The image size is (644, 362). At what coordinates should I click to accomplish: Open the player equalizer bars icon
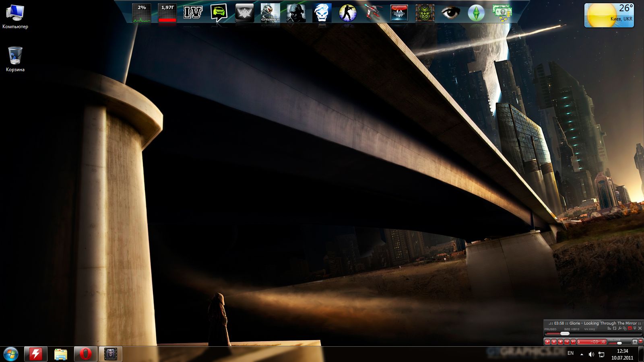click(x=609, y=329)
